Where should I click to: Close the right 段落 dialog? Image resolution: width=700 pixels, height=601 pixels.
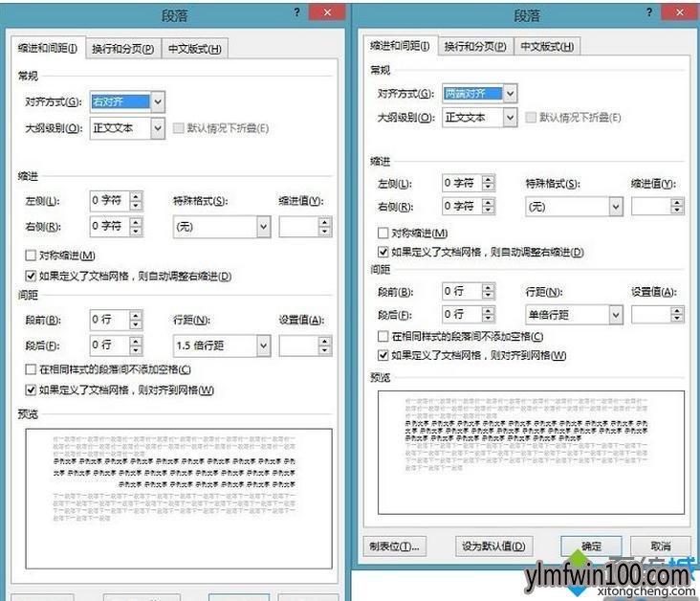680,12
